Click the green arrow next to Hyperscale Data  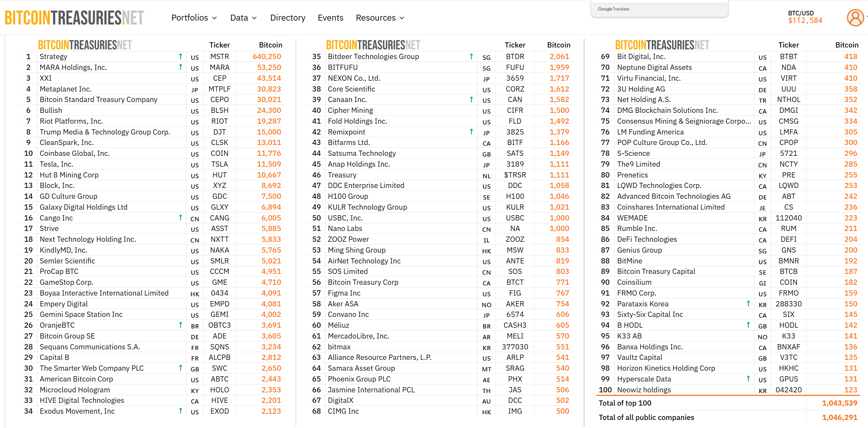coord(748,379)
